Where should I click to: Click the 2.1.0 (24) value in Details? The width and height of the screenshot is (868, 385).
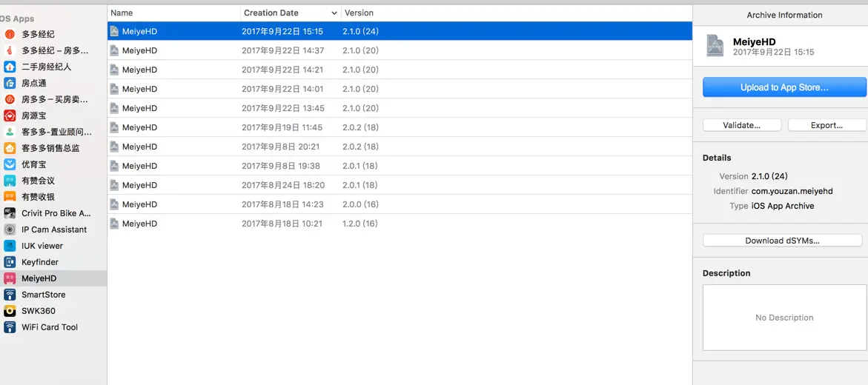click(769, 176)
